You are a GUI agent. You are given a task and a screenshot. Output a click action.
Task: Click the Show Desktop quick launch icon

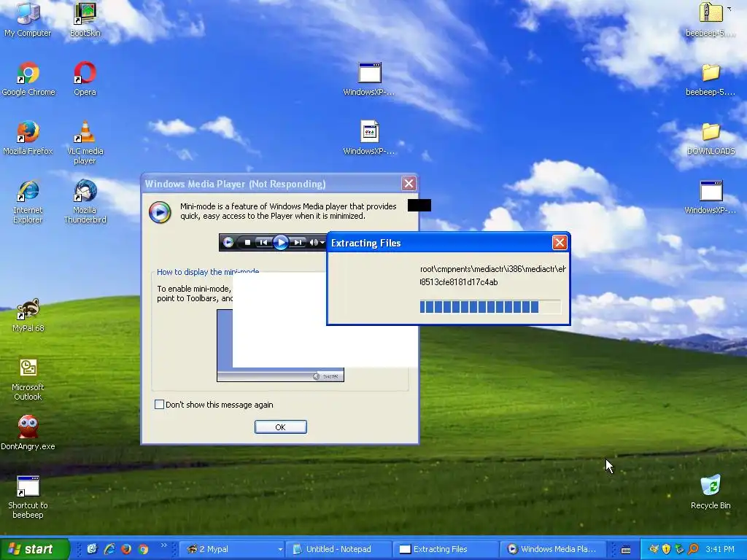[x=92, y=549]
